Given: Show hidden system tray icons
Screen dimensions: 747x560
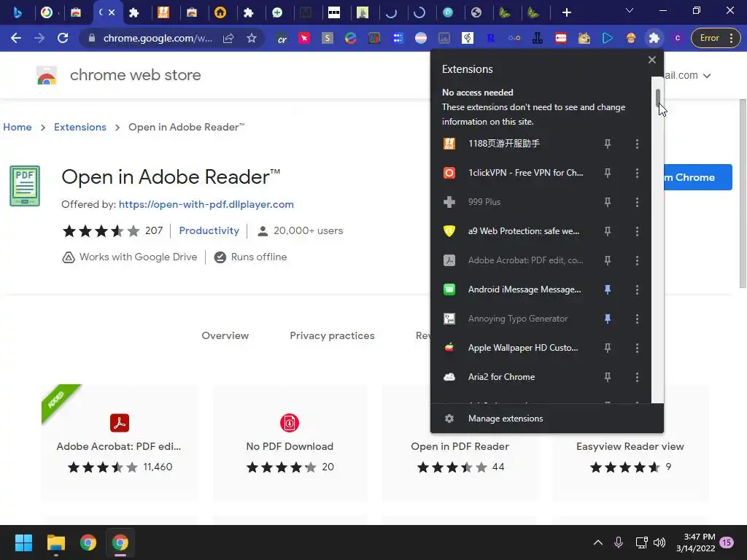Looking at the screenshot, I should pos(598,542).
